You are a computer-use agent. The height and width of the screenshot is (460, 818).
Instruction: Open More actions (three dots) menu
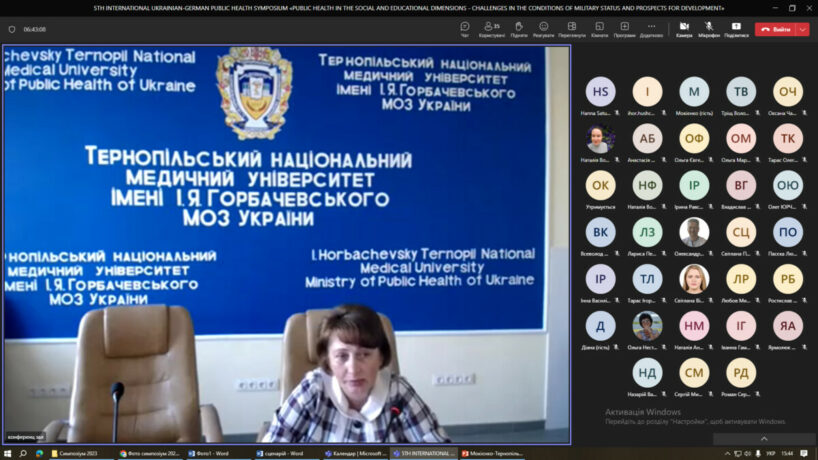[x=651, y=28]
